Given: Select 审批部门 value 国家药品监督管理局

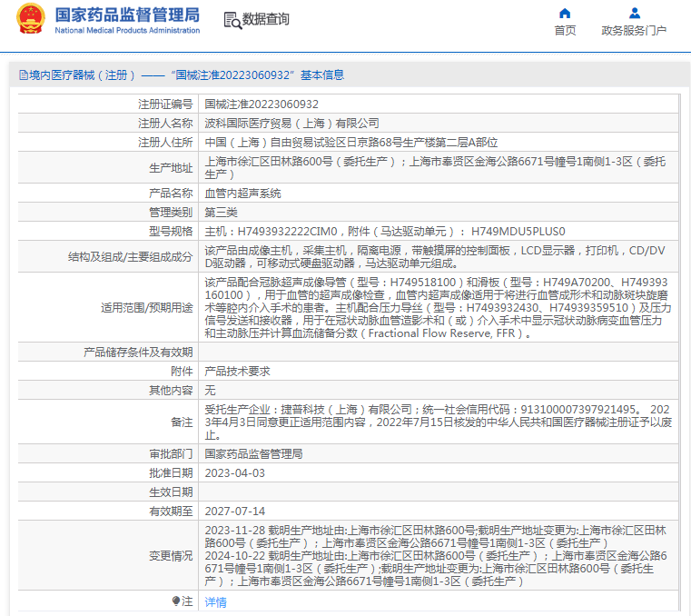Looking at the screenshot, I should click(254, 453).
